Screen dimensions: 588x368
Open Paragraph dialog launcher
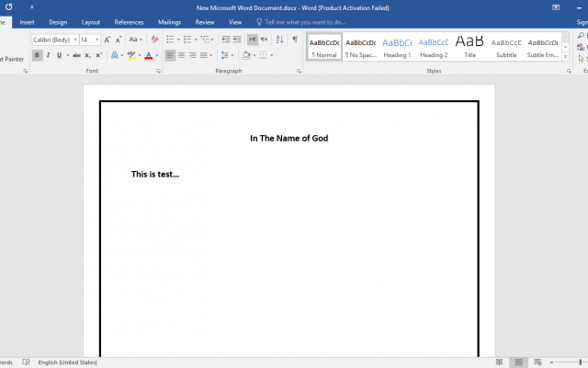(299, 71)
